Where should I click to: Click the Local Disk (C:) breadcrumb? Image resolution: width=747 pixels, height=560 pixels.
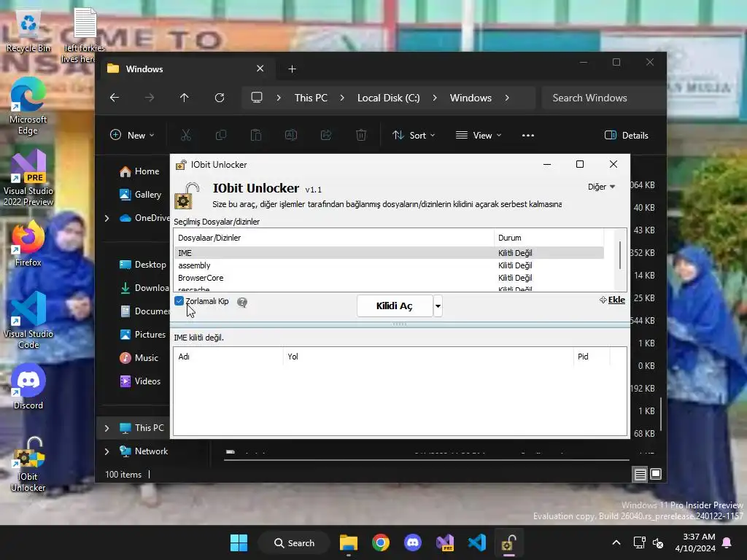(x=388, y=98)
